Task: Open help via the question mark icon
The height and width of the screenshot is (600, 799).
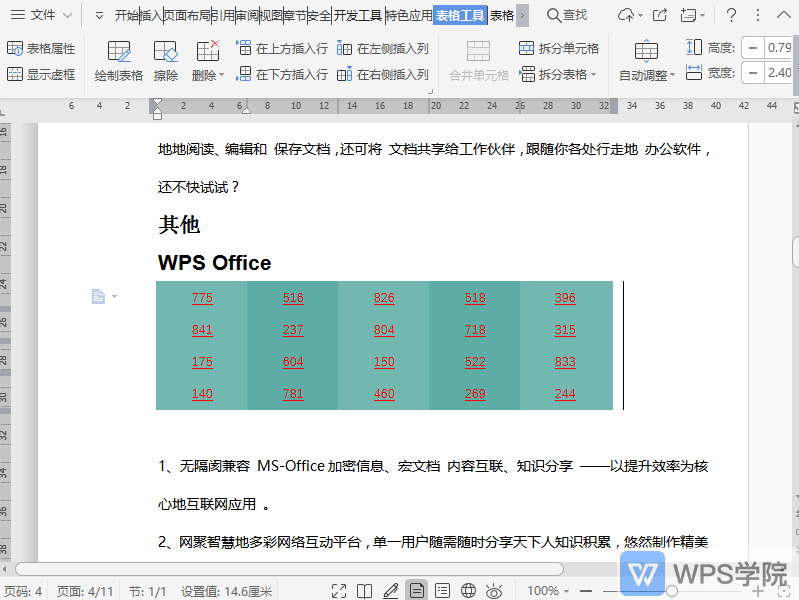Action: pyautogui.click(x=731, y=15)
